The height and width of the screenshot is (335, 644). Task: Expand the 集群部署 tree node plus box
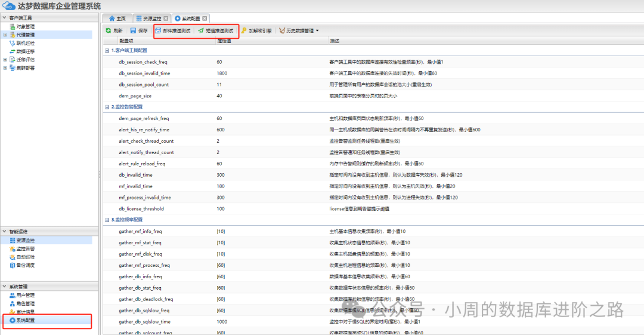pyautogui.click(x=5, y=68)
